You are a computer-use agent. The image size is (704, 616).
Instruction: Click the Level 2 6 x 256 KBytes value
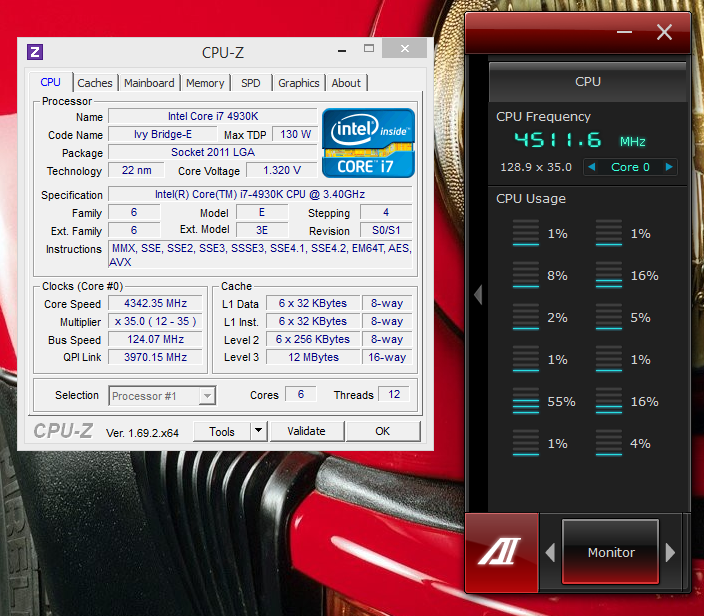click(x=313, y=339)
